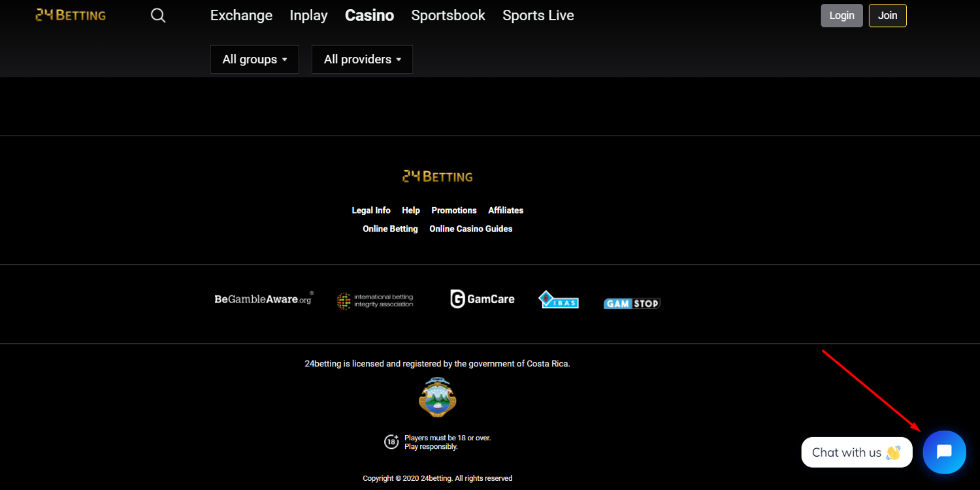
Task: Go to the Exchange section
Action: pyautogui.click(x=241, y=16)
